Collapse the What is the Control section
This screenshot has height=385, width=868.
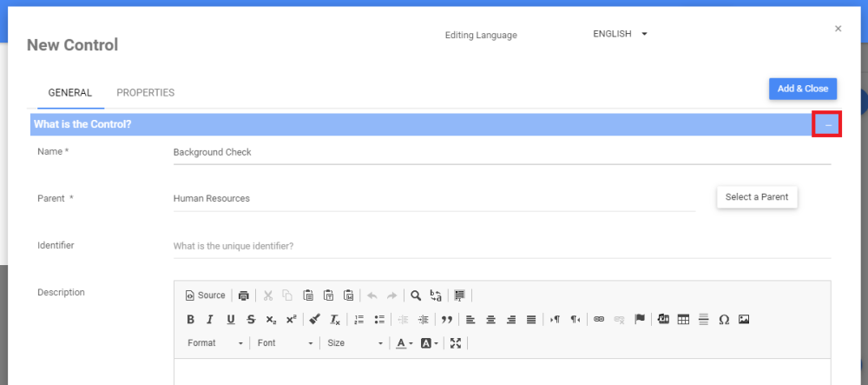[x=827, y=124]
